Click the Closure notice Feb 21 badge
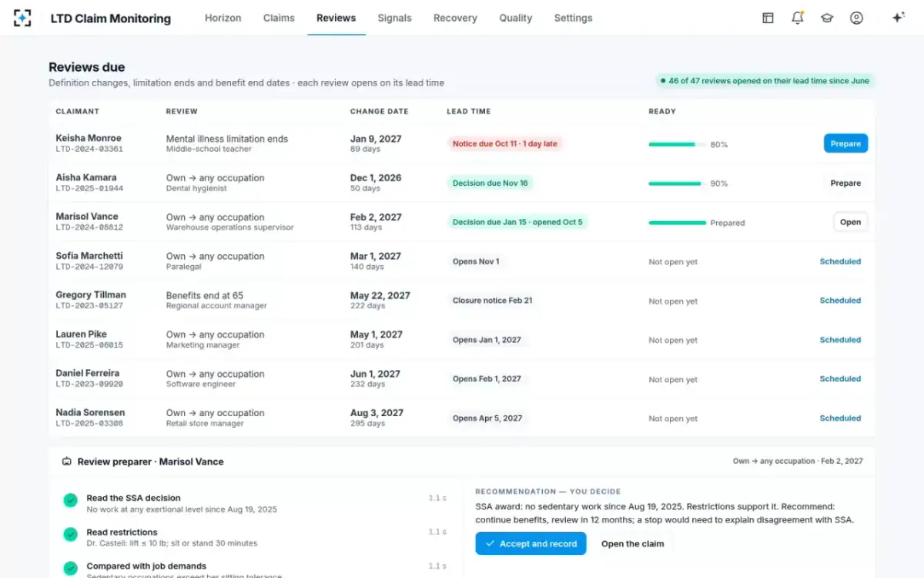The width and height of the screenshot is (924, 578). click(x=492, y=301)
